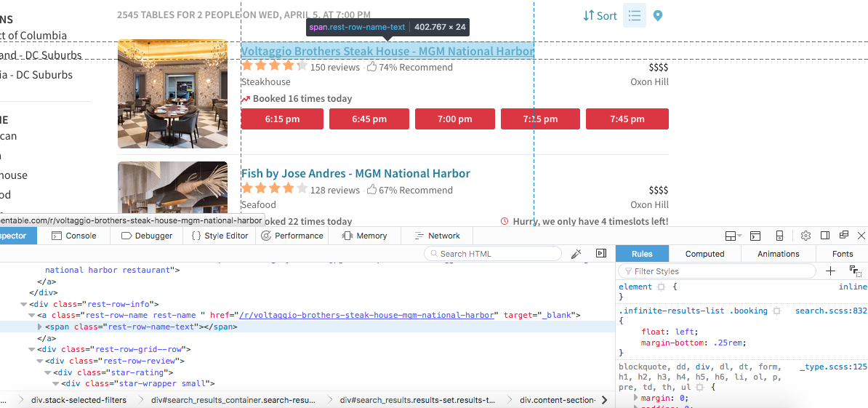Book the 6:45 pm time slot
The width and height of the screenshot is (868, 408).
(x=369, y=119)
